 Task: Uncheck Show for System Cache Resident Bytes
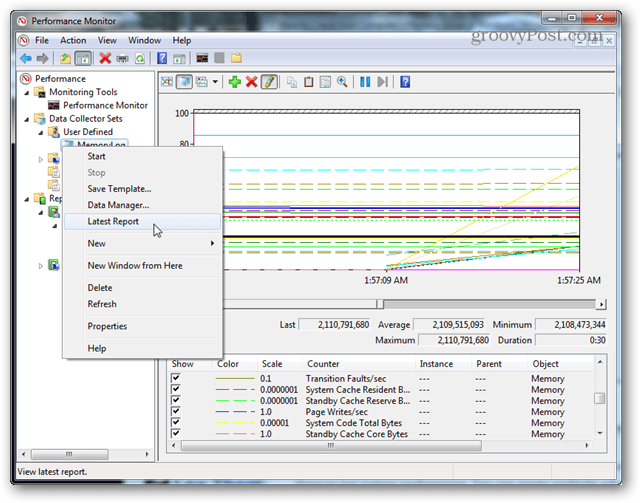tap(176, 389)
